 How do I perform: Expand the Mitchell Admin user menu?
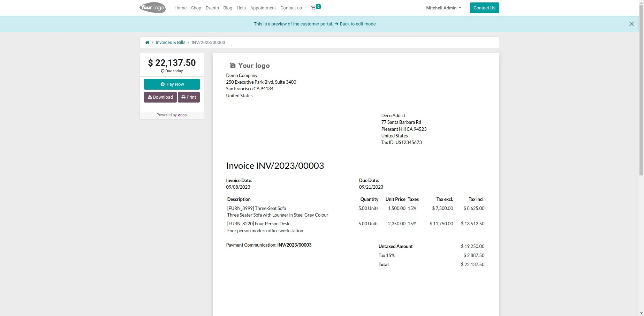[x=443, y=8]
